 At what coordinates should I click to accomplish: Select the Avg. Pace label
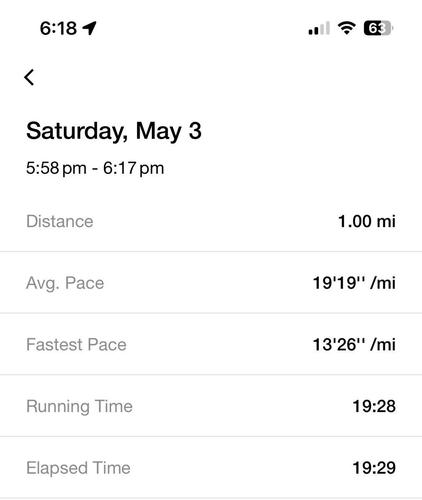coord(65,284)
